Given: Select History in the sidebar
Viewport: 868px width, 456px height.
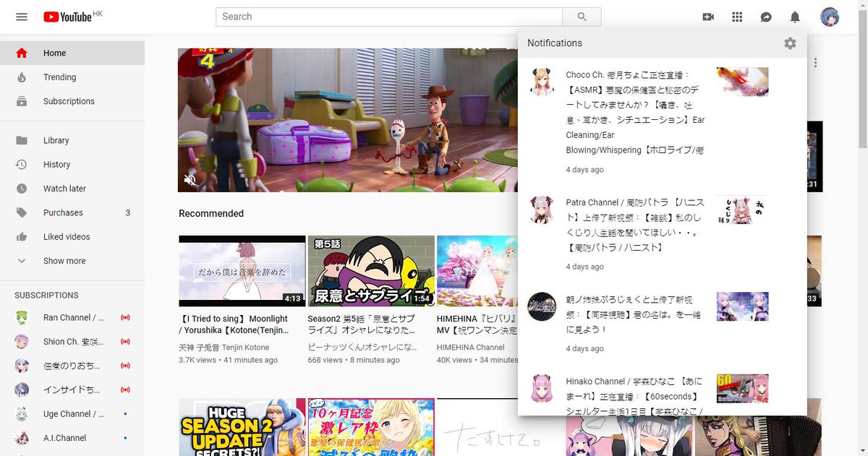Looking at the screenshot, I should coord(72,165).
